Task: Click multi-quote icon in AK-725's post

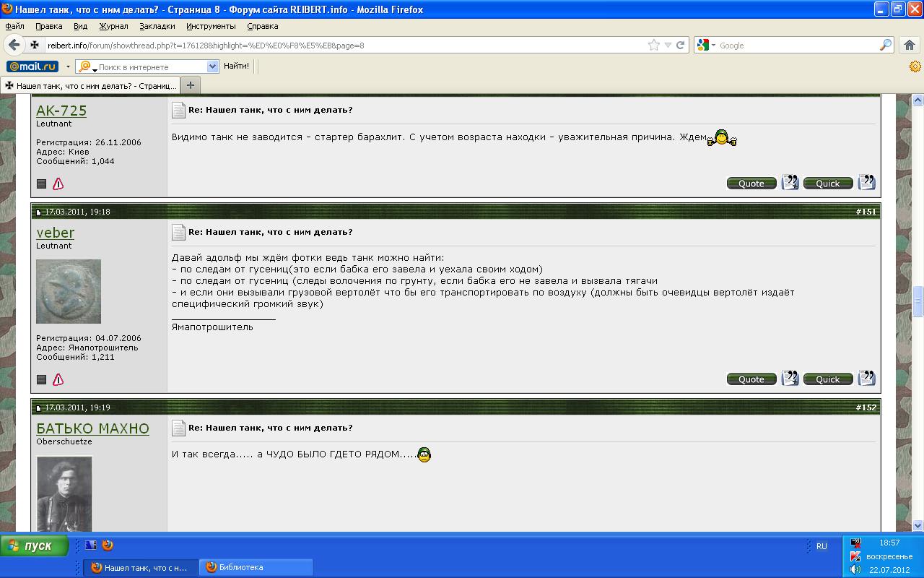Action: [x=790, y=183]
